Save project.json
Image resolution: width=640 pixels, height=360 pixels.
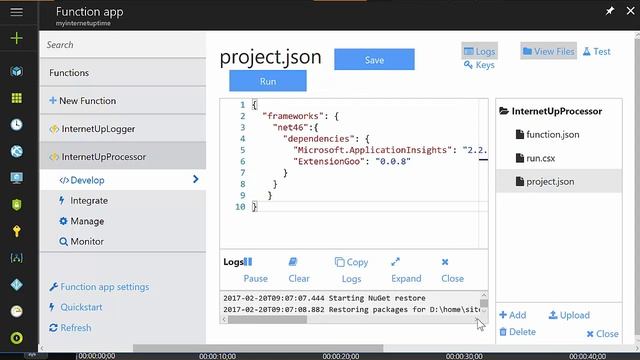coord(374,60)
